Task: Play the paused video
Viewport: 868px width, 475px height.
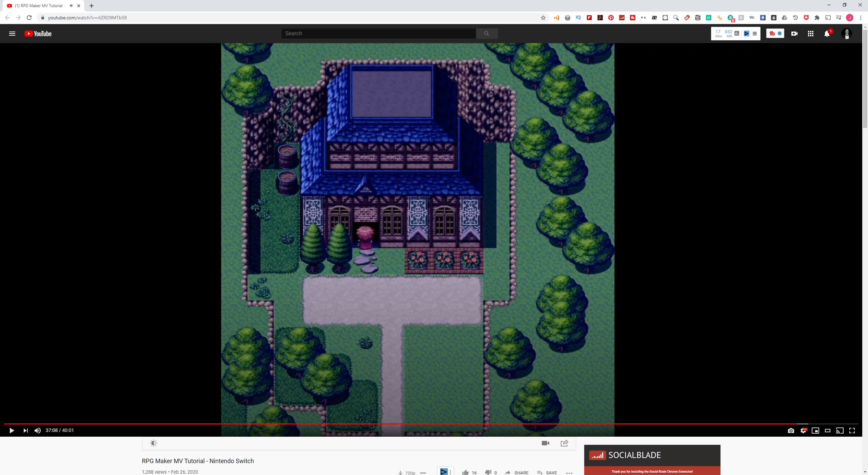Action: point(12,431)
